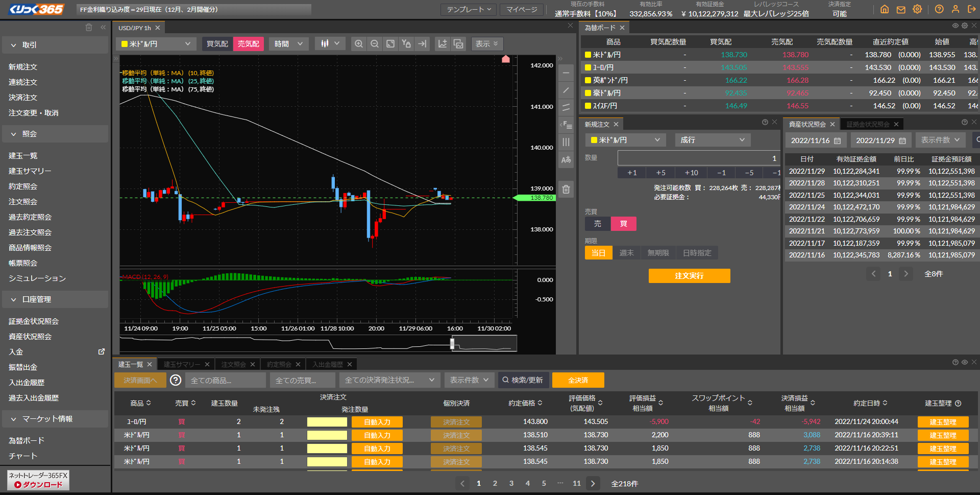Open external link icon next to 入金
980x495 pixels.
pos(102,351)
